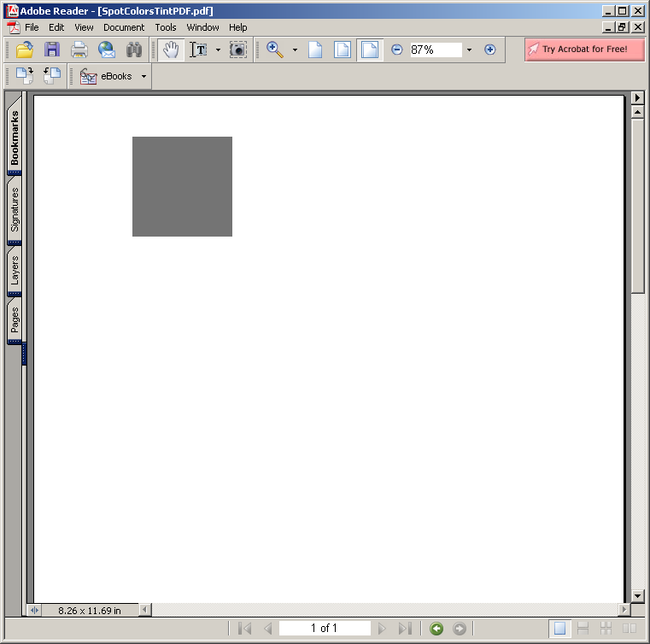Image resolution: width=650 pixels, height=644 pixels.
Task: Switch to Continuous page layout
Action: (583, 629)
